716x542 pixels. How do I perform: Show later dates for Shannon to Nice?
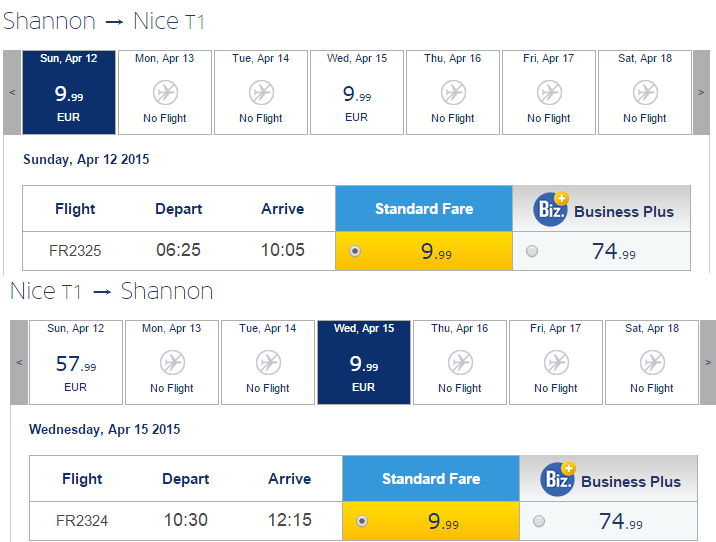click(701, 93)
